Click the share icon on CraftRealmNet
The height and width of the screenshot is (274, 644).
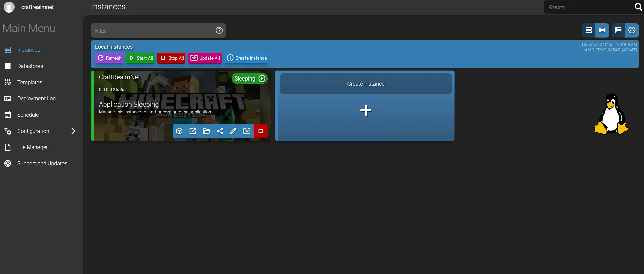[x=220, y=131]
